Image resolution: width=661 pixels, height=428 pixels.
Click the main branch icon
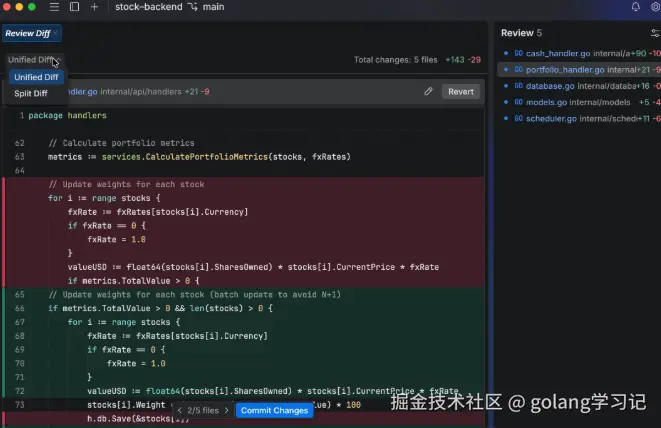[x=193, y=7]
